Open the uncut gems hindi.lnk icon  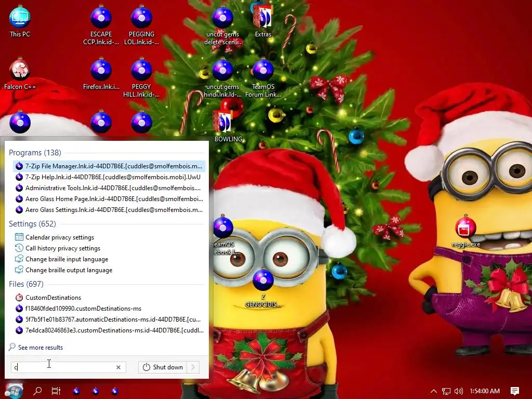tap(222, 77)
